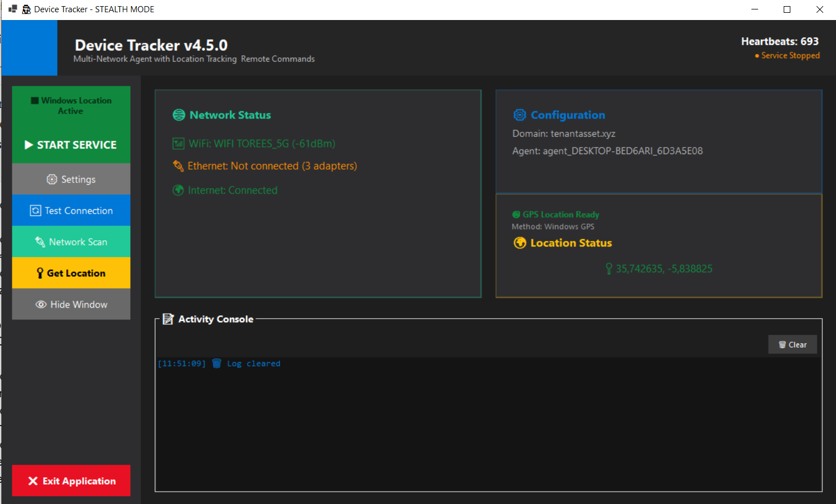
Task: Click the WiFi signal strength icon
Action: (x=178, y=143)
